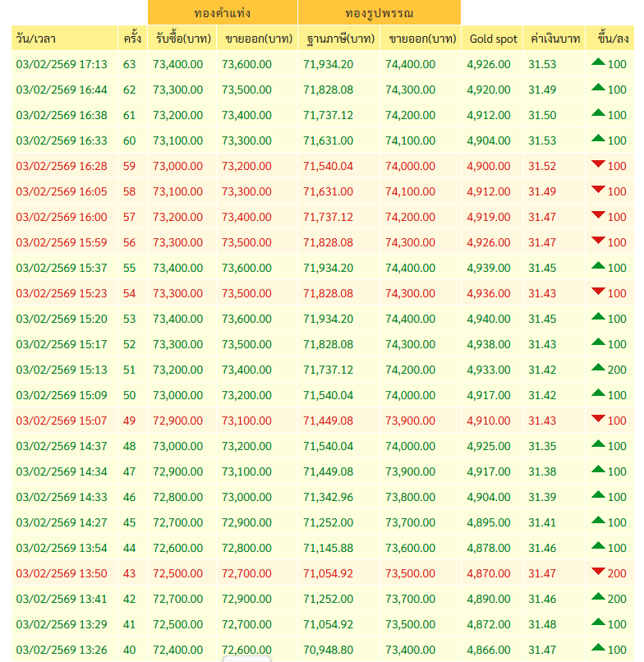The image size is (644, 662).
Task: Click ornament sell price 74,200.00 in row 57
Action: [x=410, y=217]
